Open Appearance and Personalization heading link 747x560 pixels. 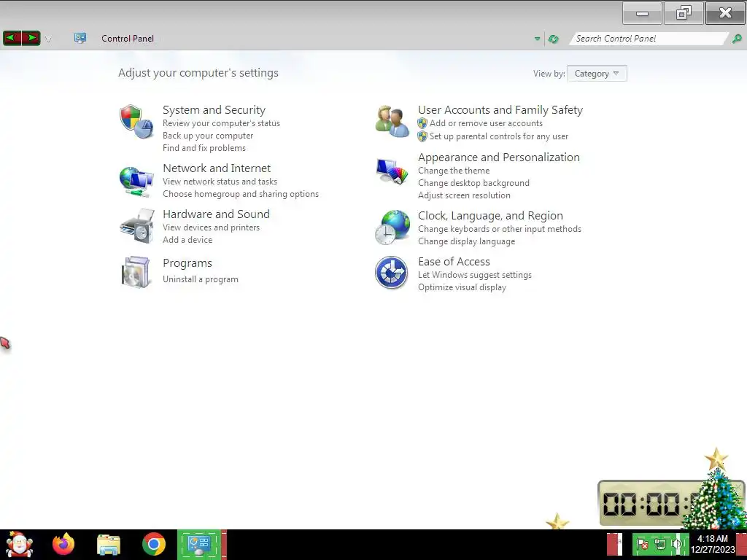coord(499,157)
